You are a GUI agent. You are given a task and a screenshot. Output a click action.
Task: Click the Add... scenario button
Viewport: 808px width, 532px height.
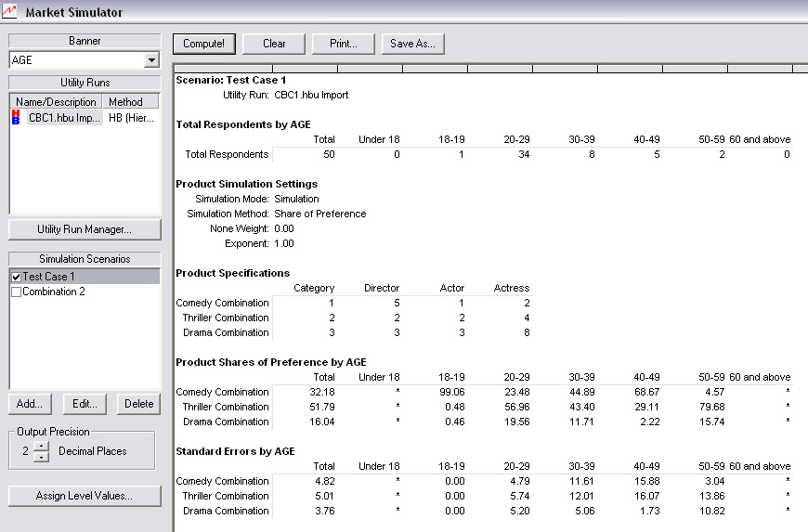click(30, 404)
